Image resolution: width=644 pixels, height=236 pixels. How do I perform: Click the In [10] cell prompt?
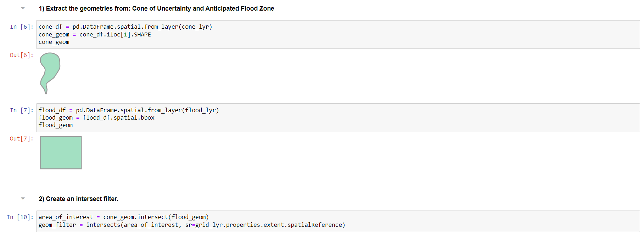(x=20, y=217)
